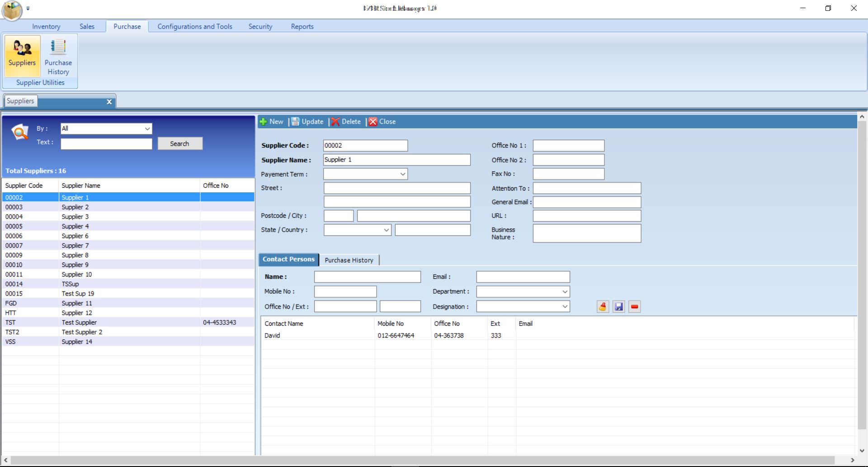Click the Business Nature text box
This screenshot has width=868, height=467.
pos(587,233)
